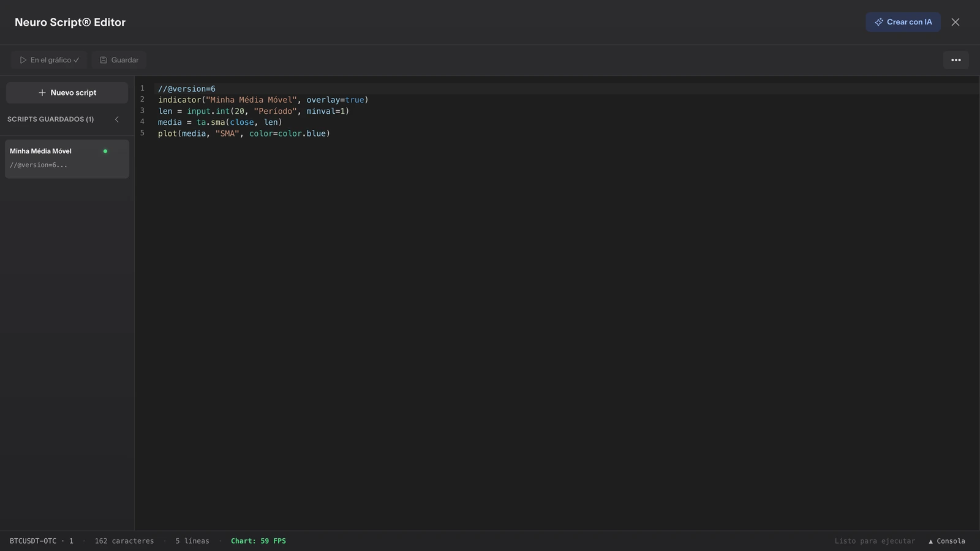Click the 162 caracteres status entry

[x=124, y=541]
